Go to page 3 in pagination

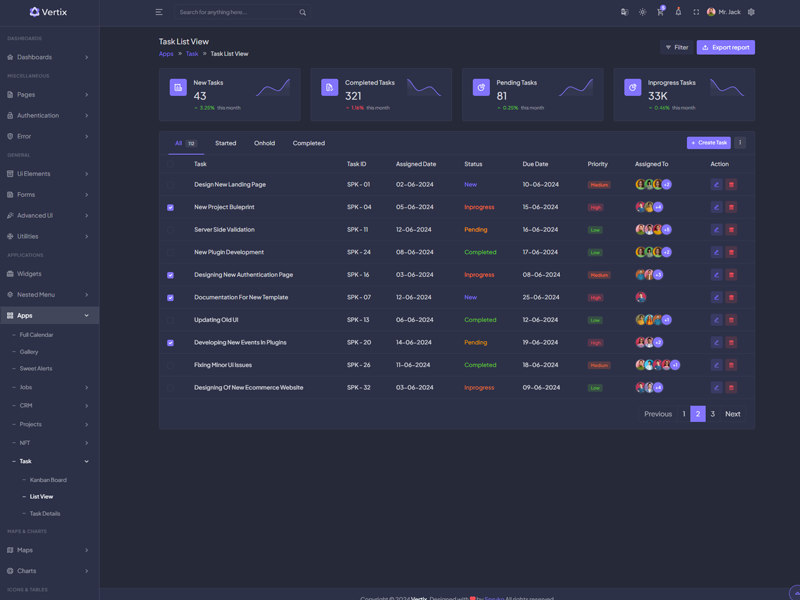coord(713,414)
